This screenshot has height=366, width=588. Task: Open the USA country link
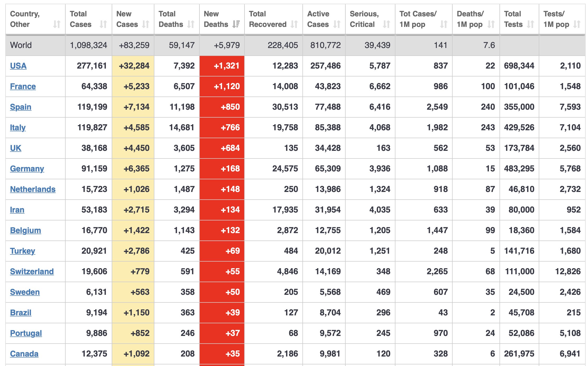coord(18,66)
